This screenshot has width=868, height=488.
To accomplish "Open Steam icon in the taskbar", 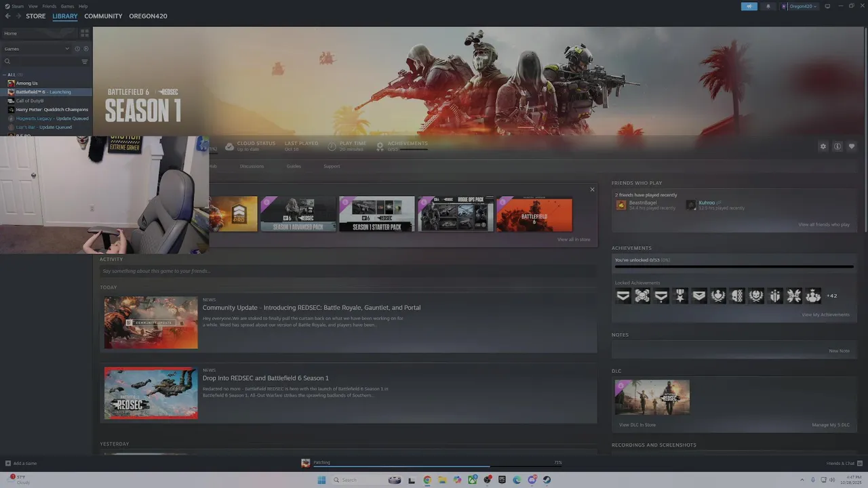I will [547, 480].
